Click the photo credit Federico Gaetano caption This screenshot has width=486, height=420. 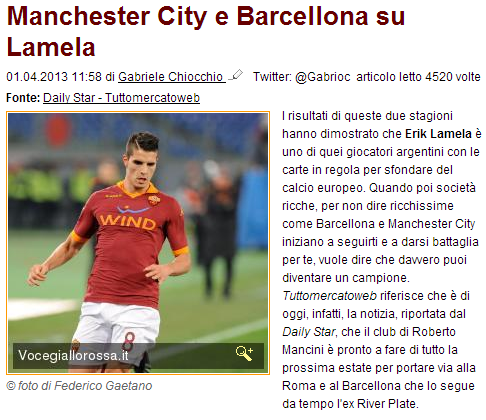(79, 386)
